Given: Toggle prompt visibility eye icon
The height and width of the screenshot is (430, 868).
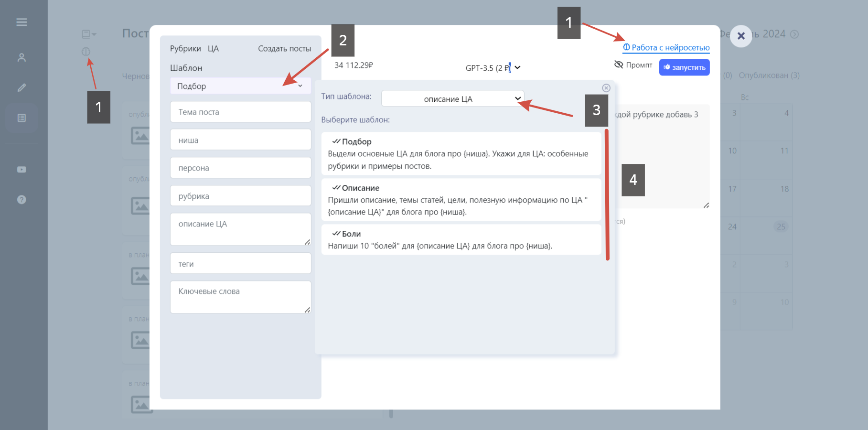Looking at the screenshot, I should [619, 64].
